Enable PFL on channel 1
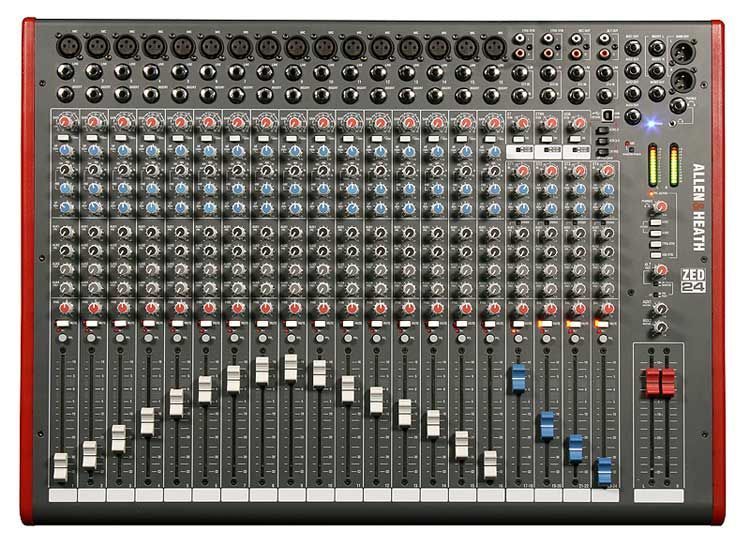The width and height of the screenshot is (750, 547). [63, 338]
